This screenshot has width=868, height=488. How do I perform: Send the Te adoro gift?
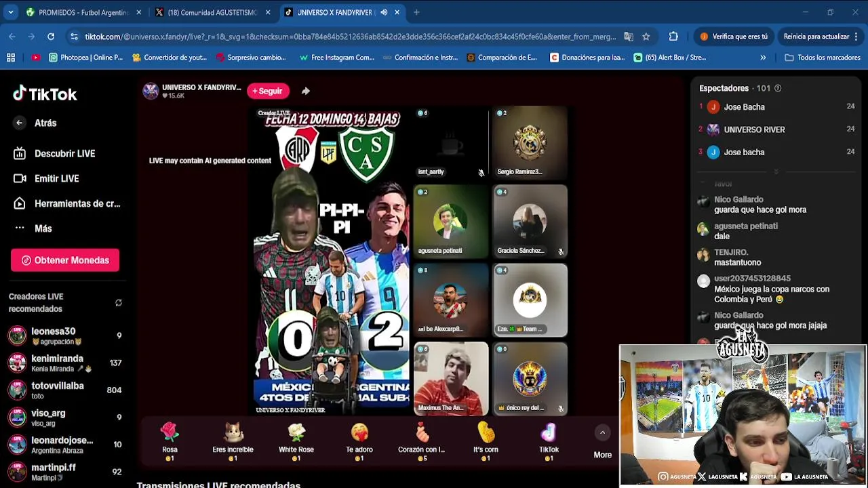click(x=359, y=442)
